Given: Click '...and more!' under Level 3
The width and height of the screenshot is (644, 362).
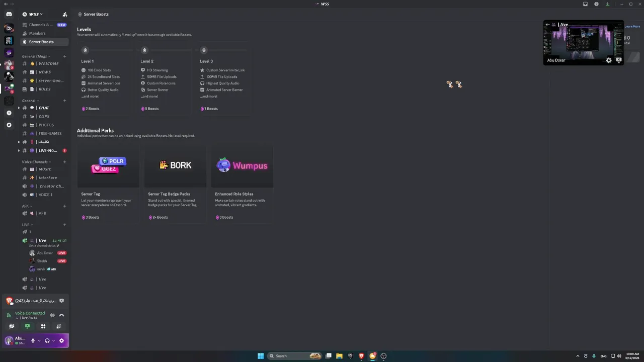Looking at the screenshot, I should (x=210, y=97).
